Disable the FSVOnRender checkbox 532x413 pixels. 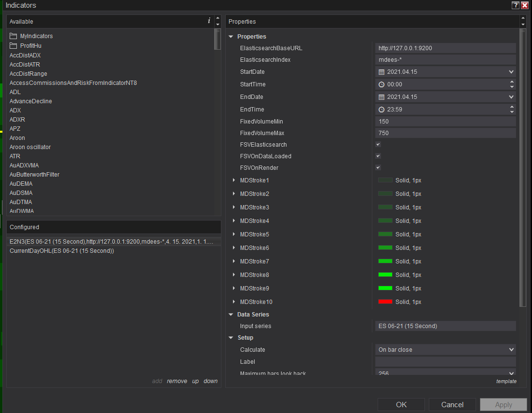coord(378,168)
